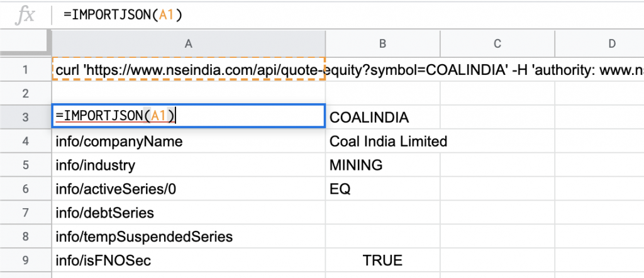Click the info/activeSeries/0 cell

click(x=189, y=189)
